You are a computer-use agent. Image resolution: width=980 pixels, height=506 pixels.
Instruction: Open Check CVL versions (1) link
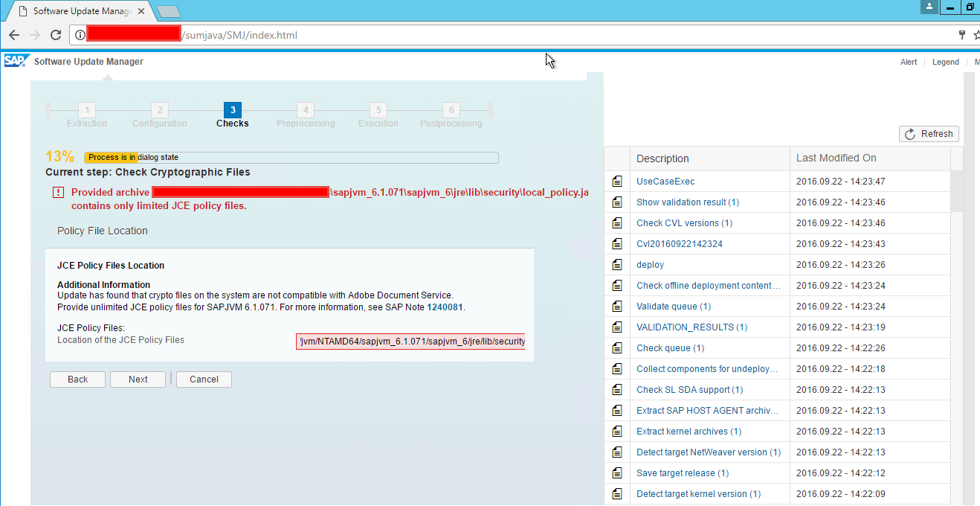[x=685, y=223]
